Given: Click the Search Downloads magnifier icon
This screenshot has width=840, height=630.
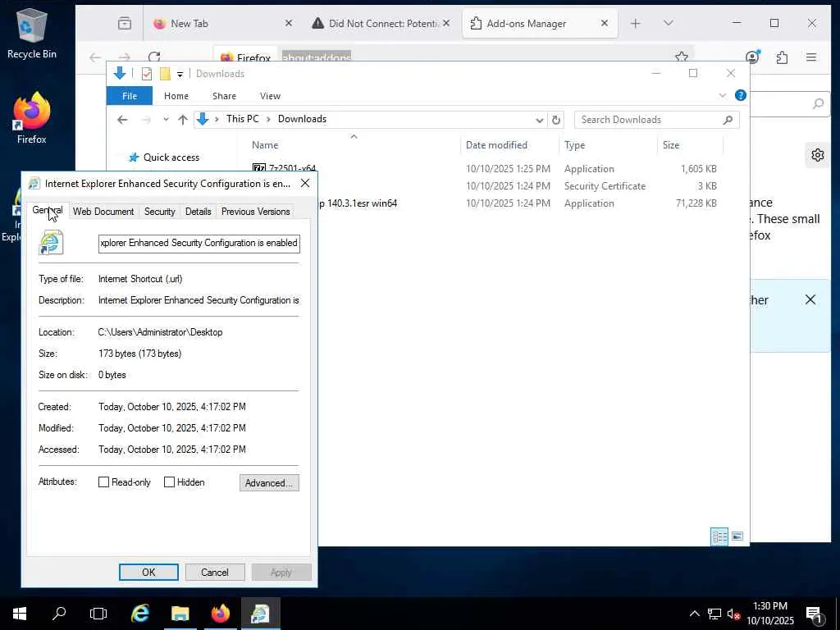Looking at the screenshot, I should (728, 120).
